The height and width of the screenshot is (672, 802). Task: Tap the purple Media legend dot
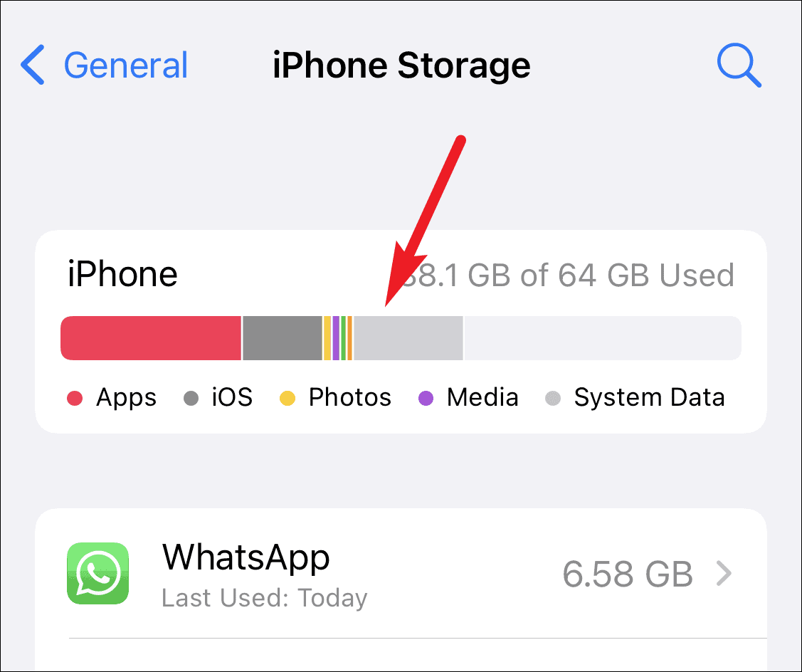pos(426,398)
